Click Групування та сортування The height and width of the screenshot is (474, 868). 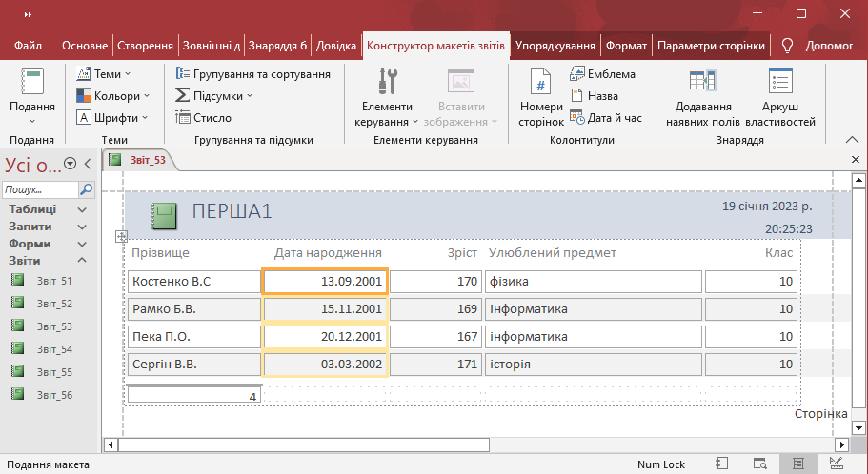coord(253,73)
